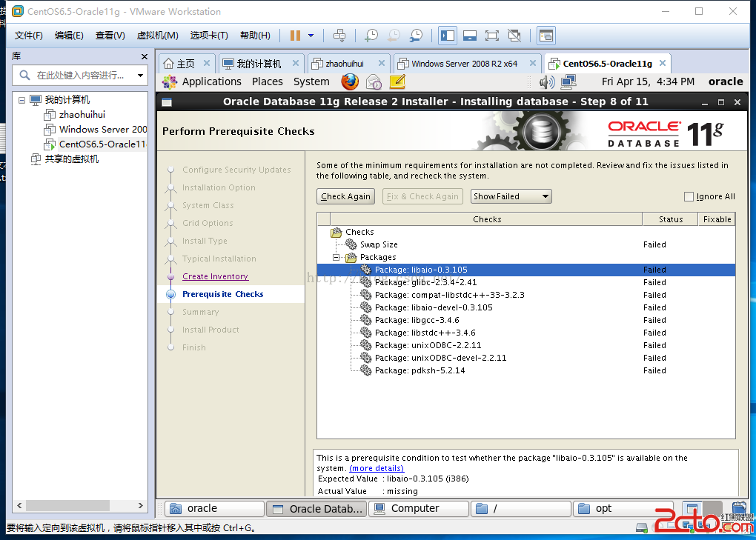Toggle the library sidebar view icon
The width and height of the screenshot is (756, 540).
coord(448,35)
